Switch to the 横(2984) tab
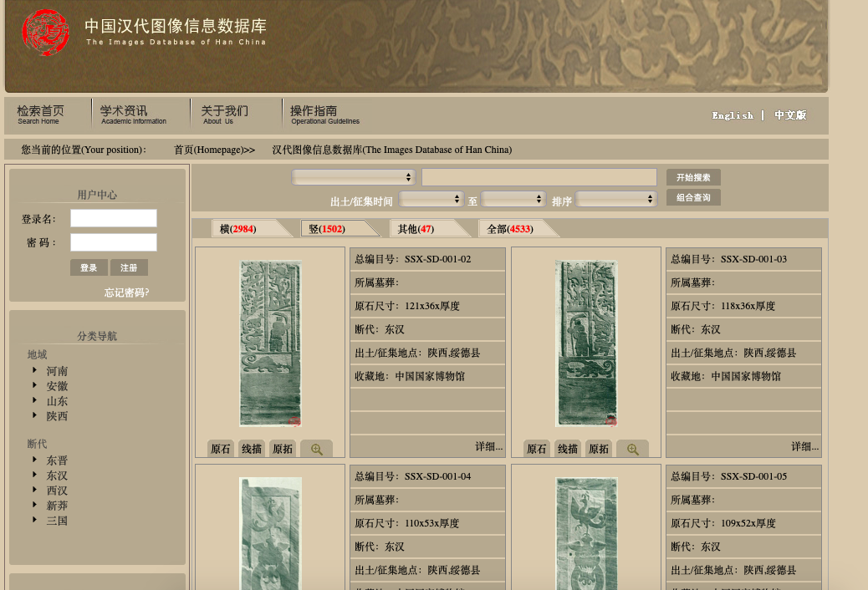This screenshot has width=868, height=590. coord(238,229)
